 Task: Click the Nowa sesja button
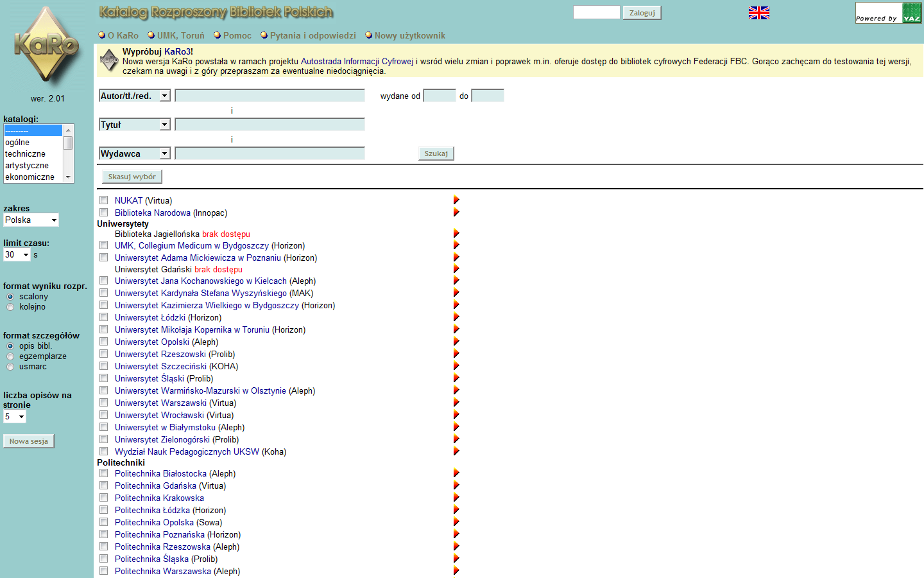[29, 441]
